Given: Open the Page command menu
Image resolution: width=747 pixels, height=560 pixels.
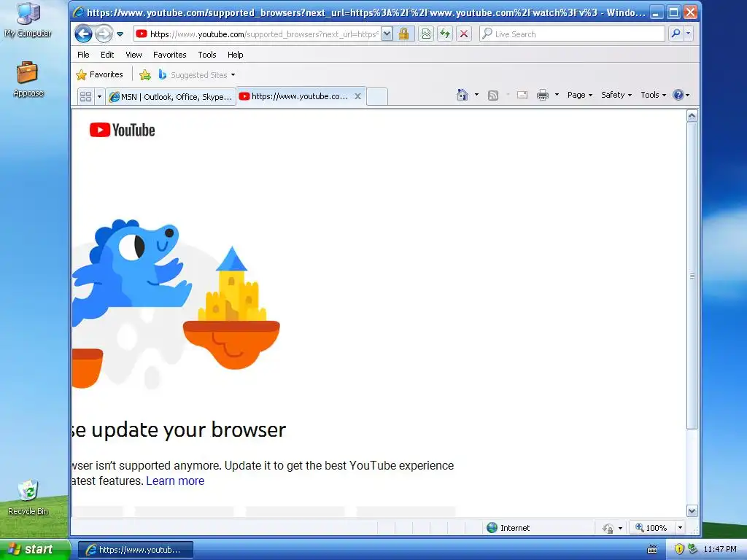Looking at the screenshot, I should (x=580, y=95).
